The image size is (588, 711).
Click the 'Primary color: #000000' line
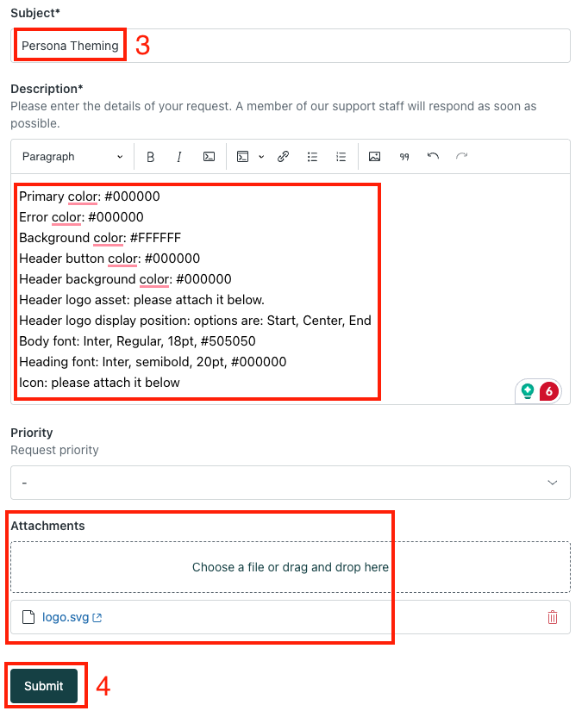coord(90,196)
